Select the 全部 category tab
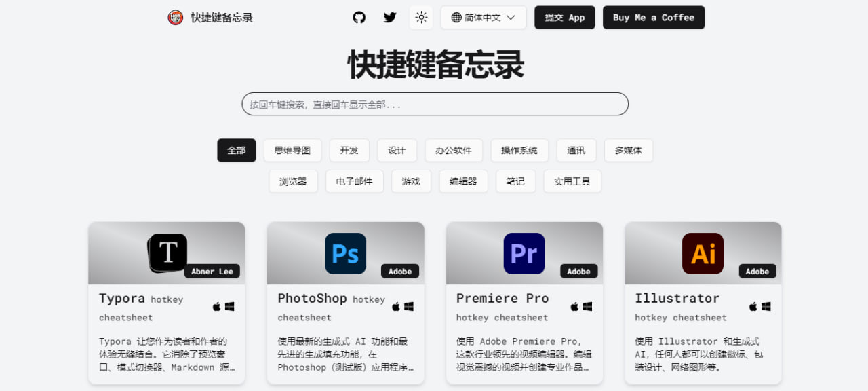 (237, 150)
